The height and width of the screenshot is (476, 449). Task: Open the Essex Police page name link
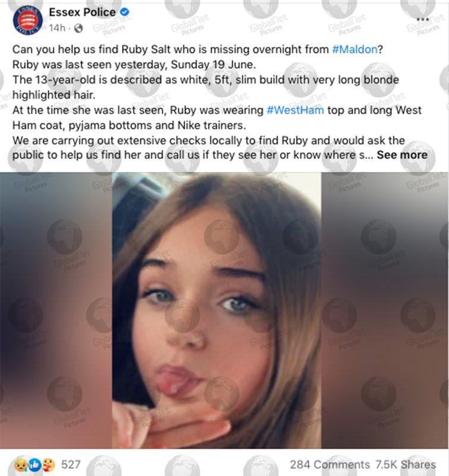click(x=82, y=12)
